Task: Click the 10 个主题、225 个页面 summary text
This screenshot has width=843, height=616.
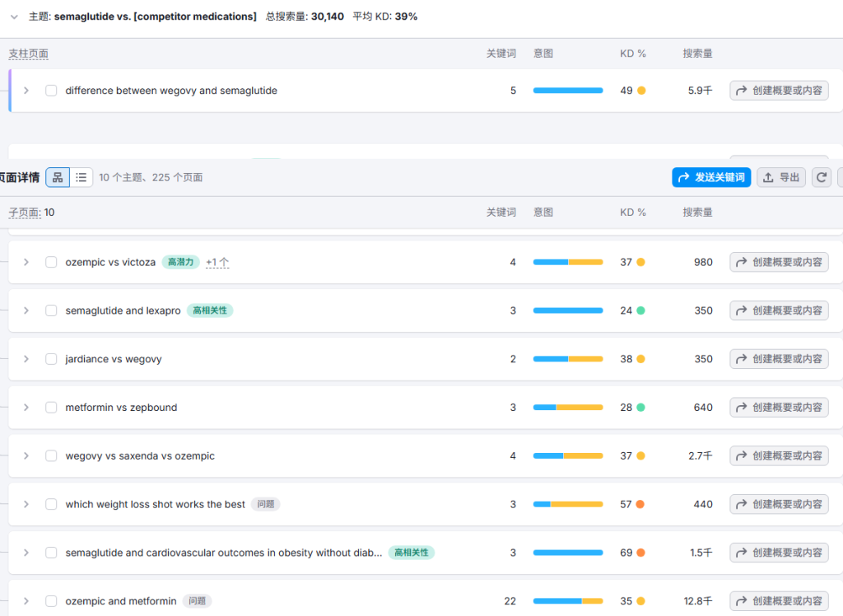Action: [151, 178]
